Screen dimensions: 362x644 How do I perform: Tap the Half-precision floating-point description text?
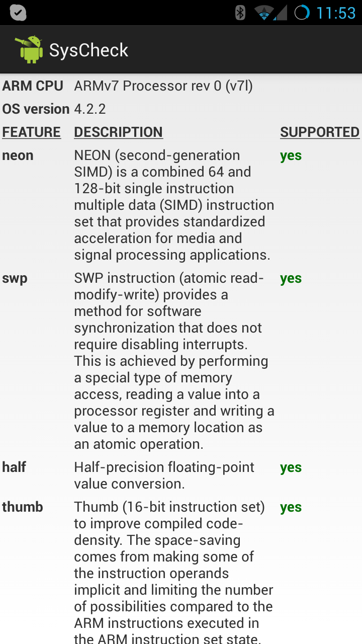(x=164, y=475)
